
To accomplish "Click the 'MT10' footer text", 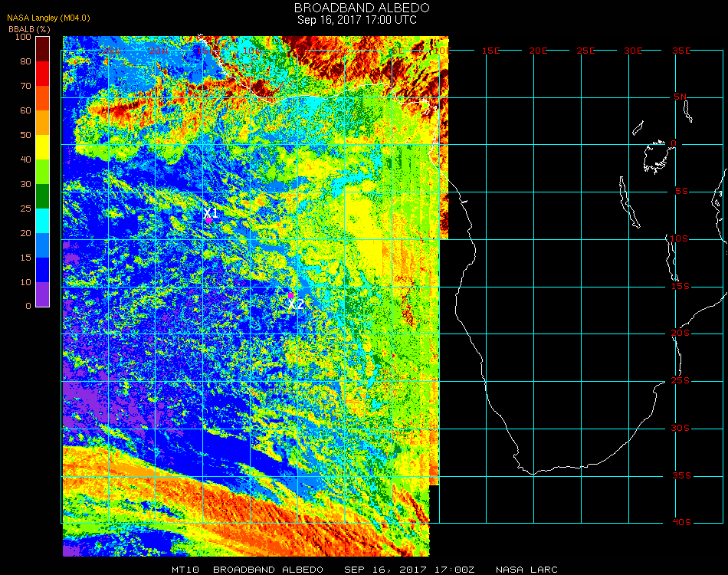I will tap(185, 570).
